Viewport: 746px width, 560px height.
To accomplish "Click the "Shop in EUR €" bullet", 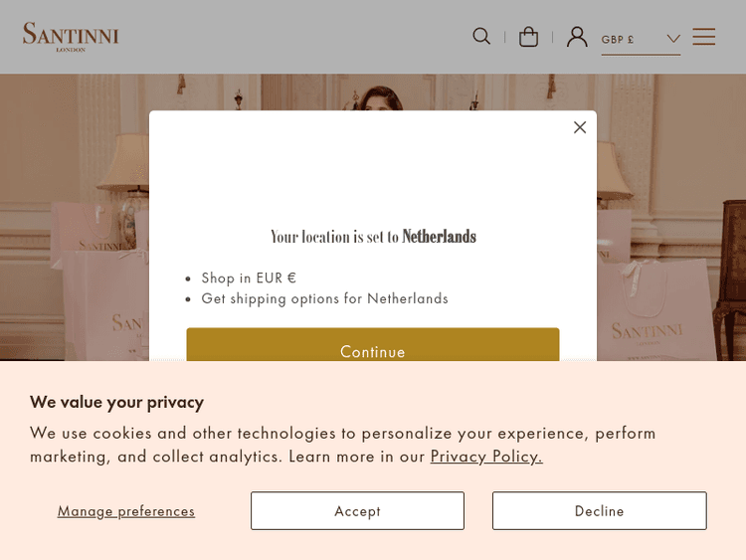I will click(x=249, y=278).
